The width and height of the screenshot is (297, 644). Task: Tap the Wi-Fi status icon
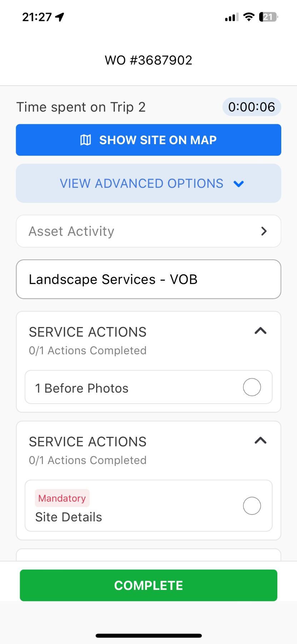pyautogui.click(x=248, y=16)
